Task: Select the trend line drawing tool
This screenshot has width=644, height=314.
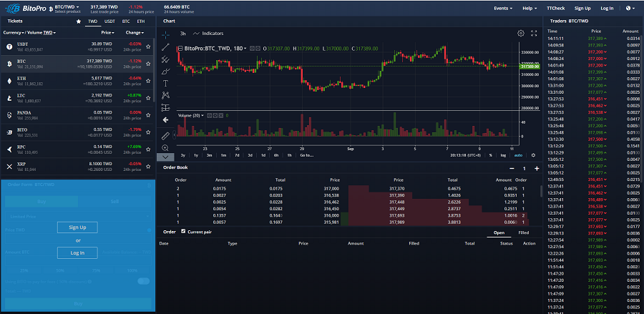Action: click(165, 46)
